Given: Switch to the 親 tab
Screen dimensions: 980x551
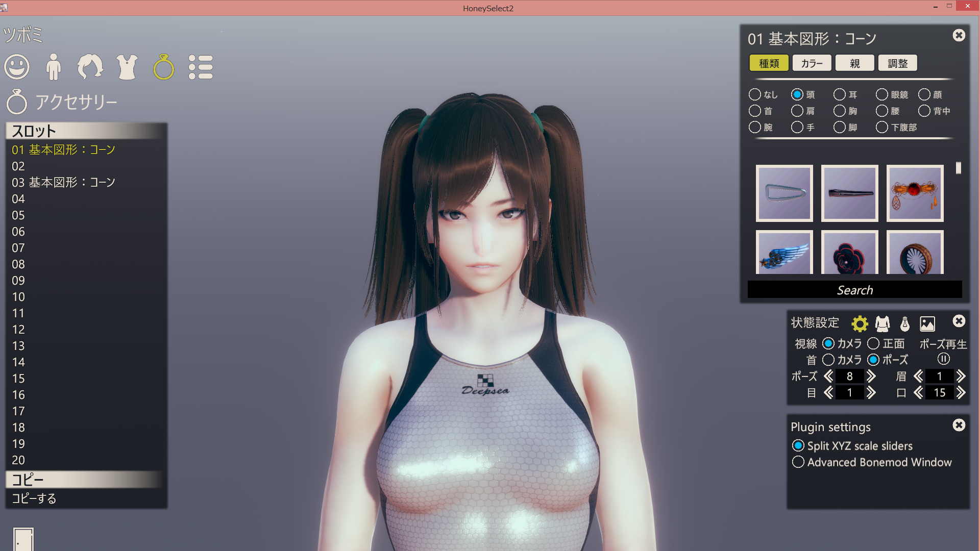Looking at the screenshot, I should tap(855, 63).
